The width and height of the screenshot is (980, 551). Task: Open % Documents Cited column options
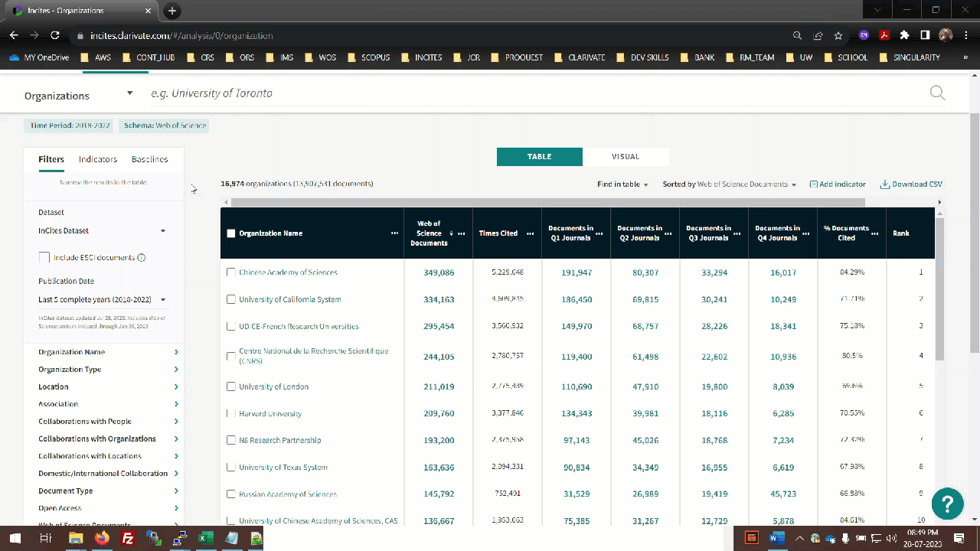pos(874,233)
